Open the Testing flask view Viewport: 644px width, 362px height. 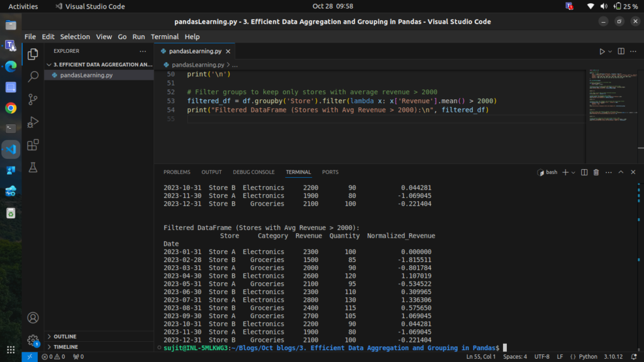pyautogui.click(x=33, y=167)
